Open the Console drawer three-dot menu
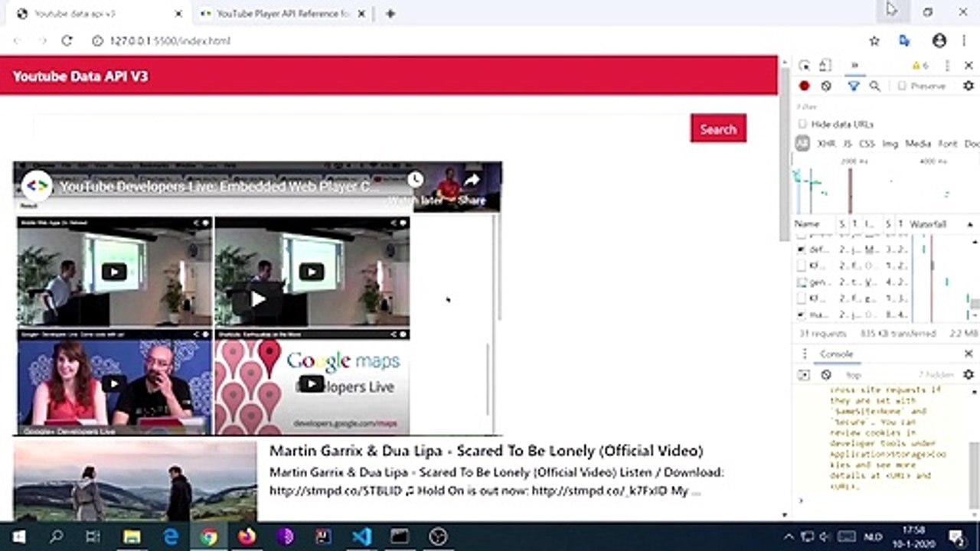 804,354
